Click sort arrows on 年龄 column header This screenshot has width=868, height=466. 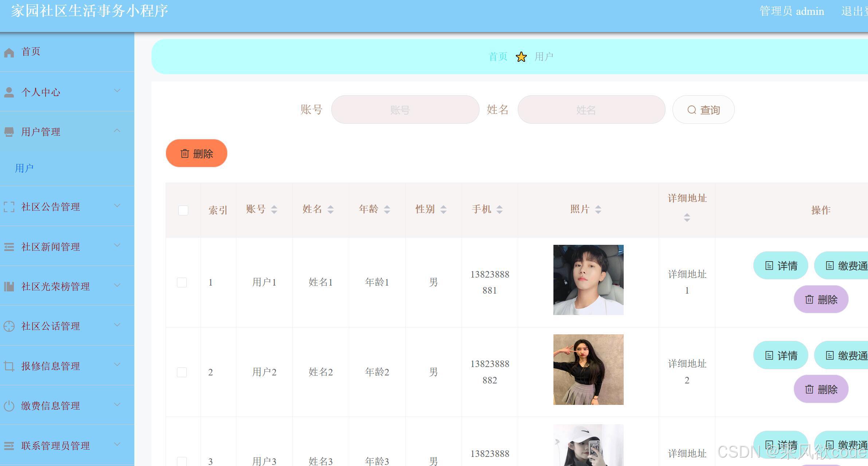pyautogui.click(x=387, y=210)
